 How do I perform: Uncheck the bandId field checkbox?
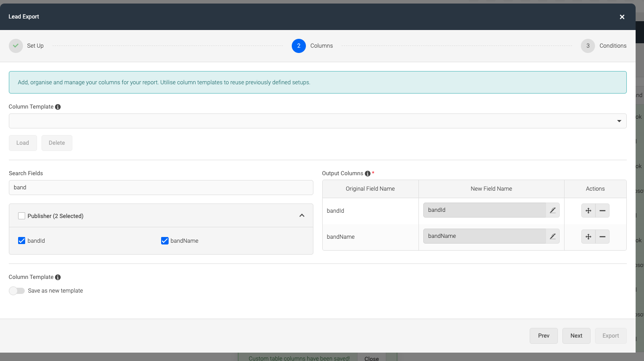pos(22,241)
